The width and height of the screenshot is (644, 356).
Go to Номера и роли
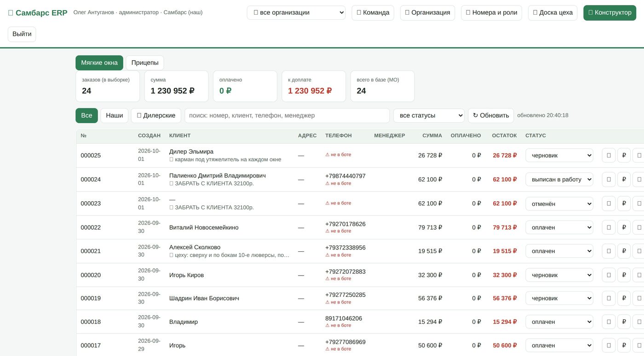tap(492, 12)
